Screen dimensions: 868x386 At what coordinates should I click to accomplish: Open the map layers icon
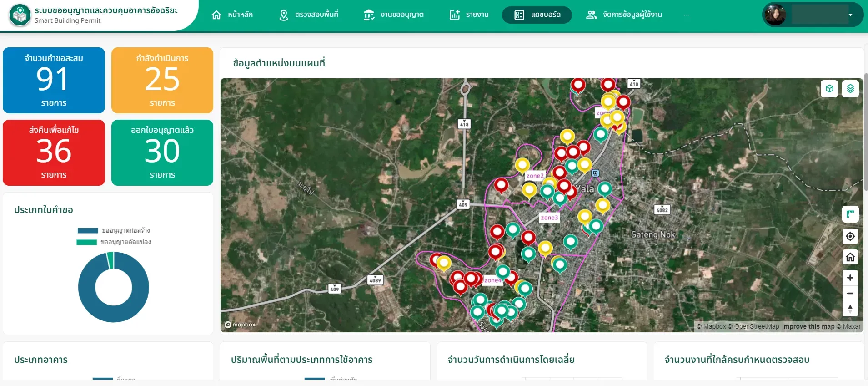(x=850, y=89)
